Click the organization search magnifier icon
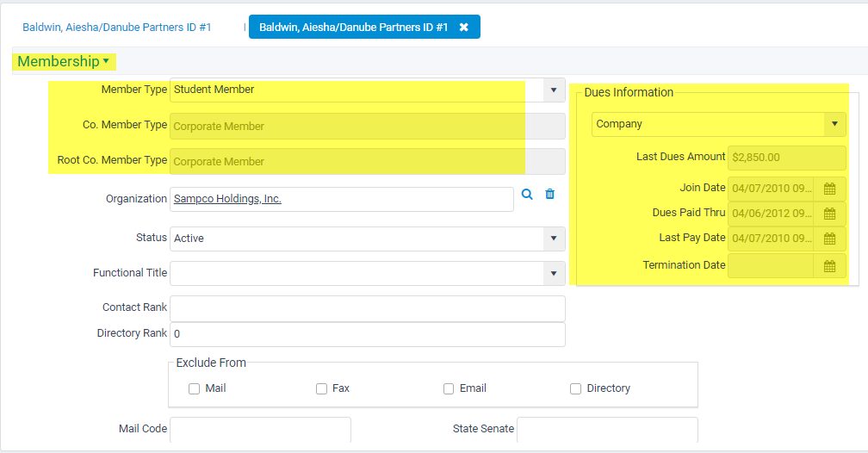Screen dimensions: 868x453 click(527, 195)
